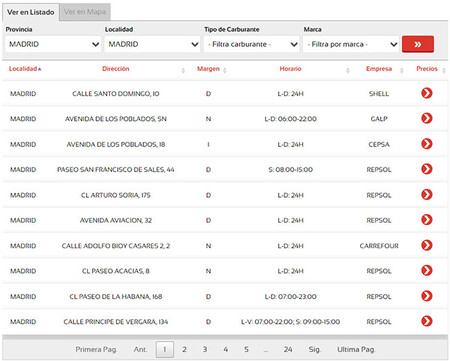Sort by Localidad column header

pyautogui.click(x=25, y=69)
